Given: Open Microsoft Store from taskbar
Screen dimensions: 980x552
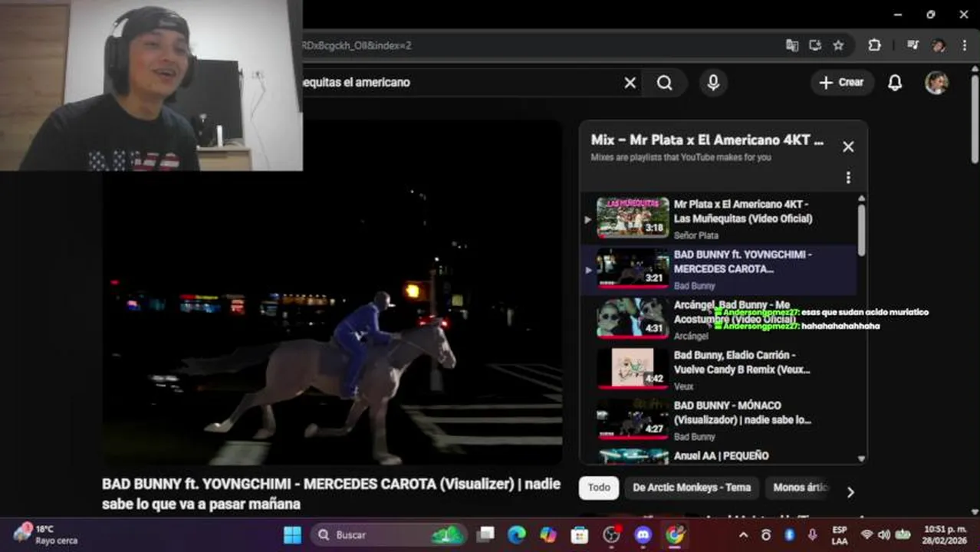Looking at the screenshot, I should [x=580, y=534].
